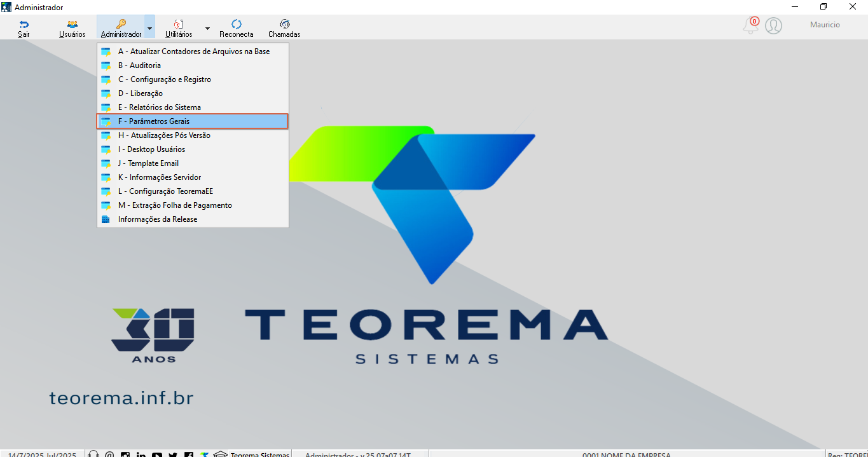868x457 pixels.
Task: Open L - Configuração TeoremaEE
Action: pyautogui.click(x=193, y=191)
